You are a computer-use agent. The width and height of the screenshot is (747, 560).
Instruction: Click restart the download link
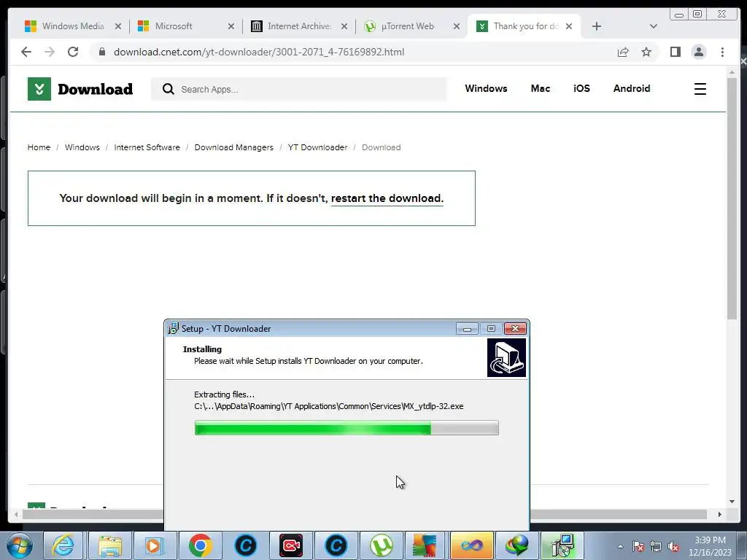387,198
